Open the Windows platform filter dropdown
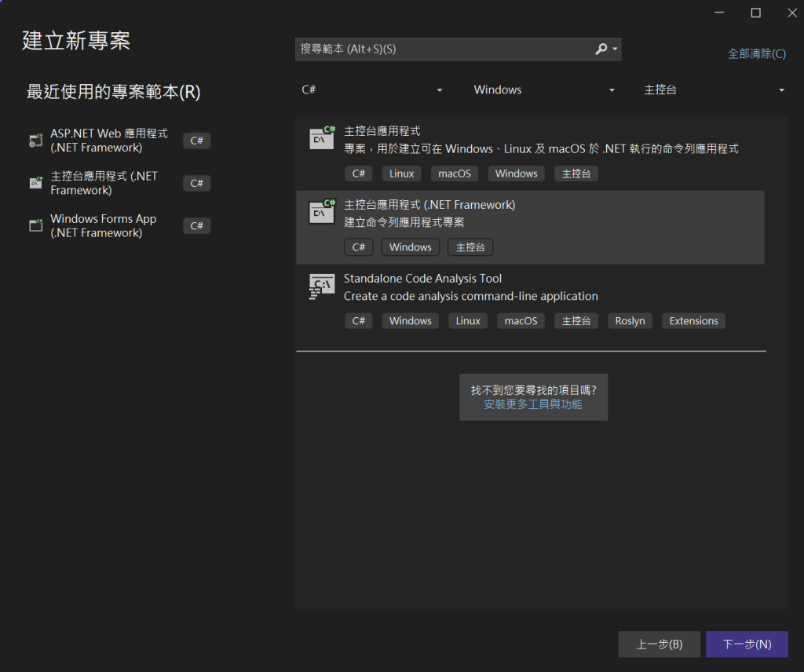 [x=543, y=89]
